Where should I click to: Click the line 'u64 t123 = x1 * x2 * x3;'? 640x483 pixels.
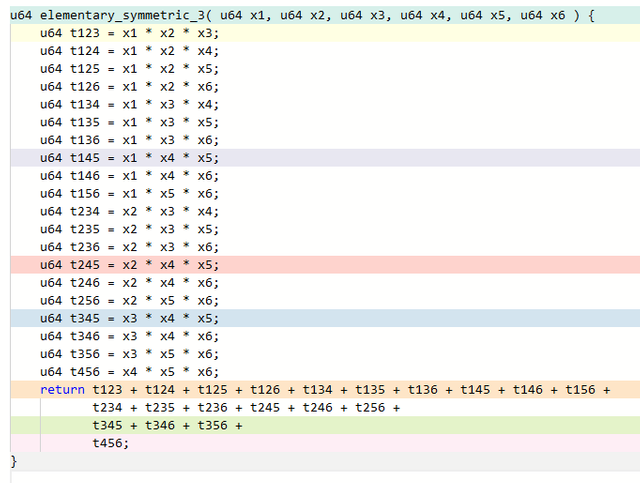(x=325, y=33)
